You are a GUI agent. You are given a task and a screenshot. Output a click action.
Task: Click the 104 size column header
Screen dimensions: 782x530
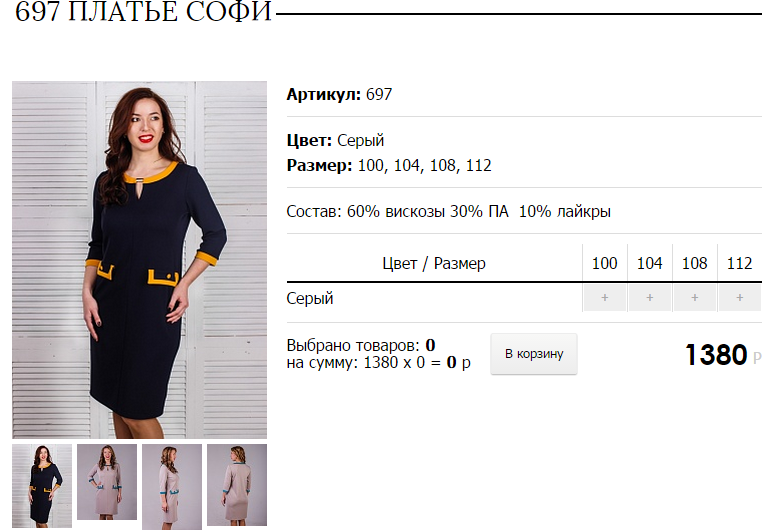coord(649,263)
